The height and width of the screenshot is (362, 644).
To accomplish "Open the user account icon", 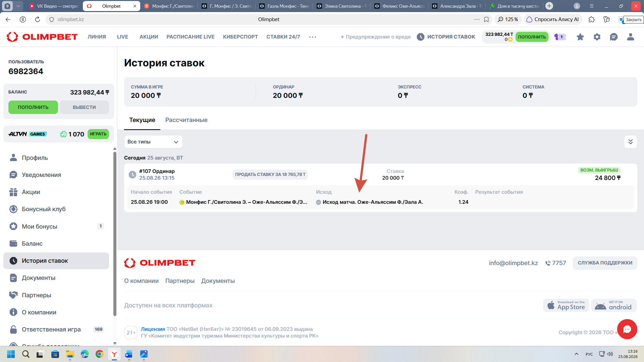I will pyautogui.click(x=631, y=37).
